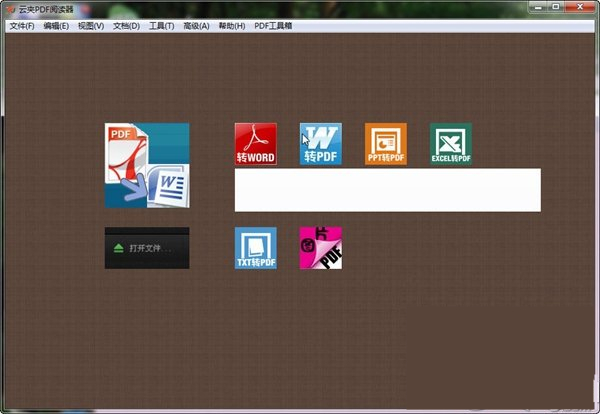Open the orange PPT转PDF converter
Viewport: 600px width, 414px height.
[385, 144]
